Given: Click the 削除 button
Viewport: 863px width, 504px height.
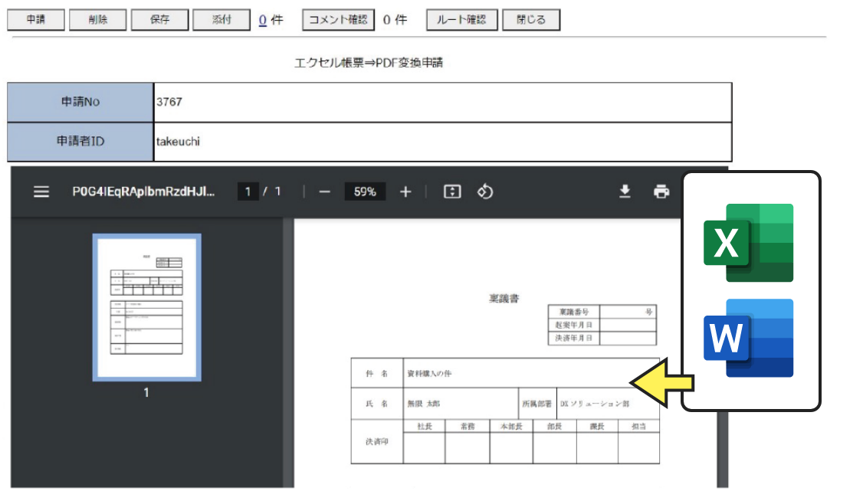Looking at the screenshot, I should pos(98,20).
